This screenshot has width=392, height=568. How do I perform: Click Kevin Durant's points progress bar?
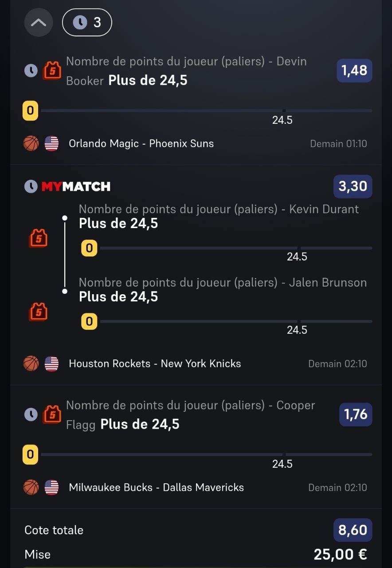[235, 248]
